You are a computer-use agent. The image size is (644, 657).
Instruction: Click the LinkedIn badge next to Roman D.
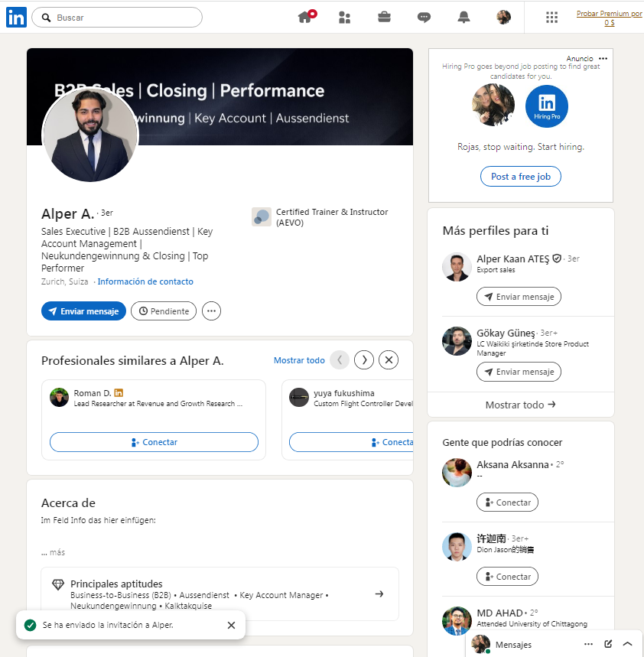pyautogui.click(x=119, y=393)
